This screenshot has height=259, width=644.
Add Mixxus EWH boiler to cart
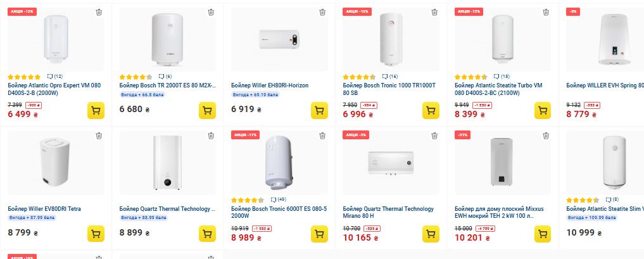543,234
